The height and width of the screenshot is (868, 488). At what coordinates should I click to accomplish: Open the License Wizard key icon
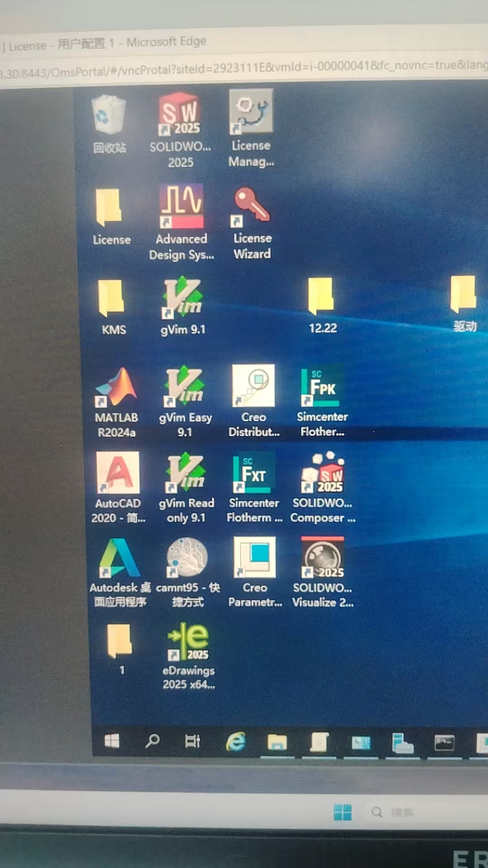coord(252,207)
